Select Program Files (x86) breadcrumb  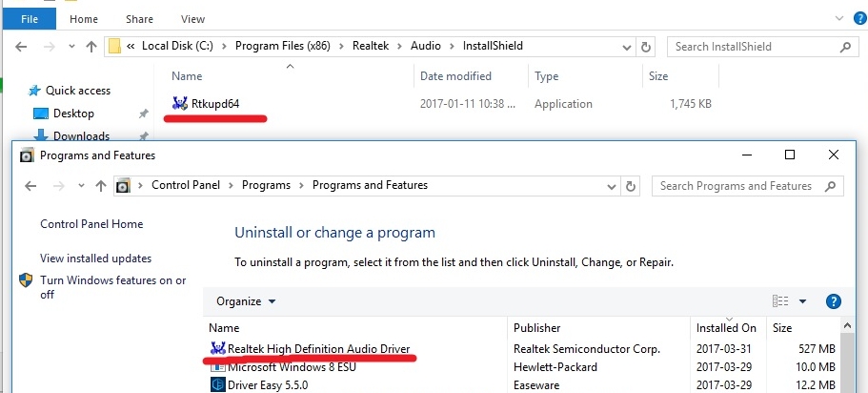tap(282, 46)
